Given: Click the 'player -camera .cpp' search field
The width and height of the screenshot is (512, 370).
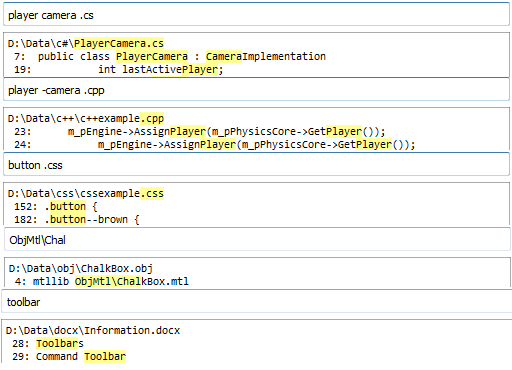Looking at the screenshot, I should (x=256, y=90).
